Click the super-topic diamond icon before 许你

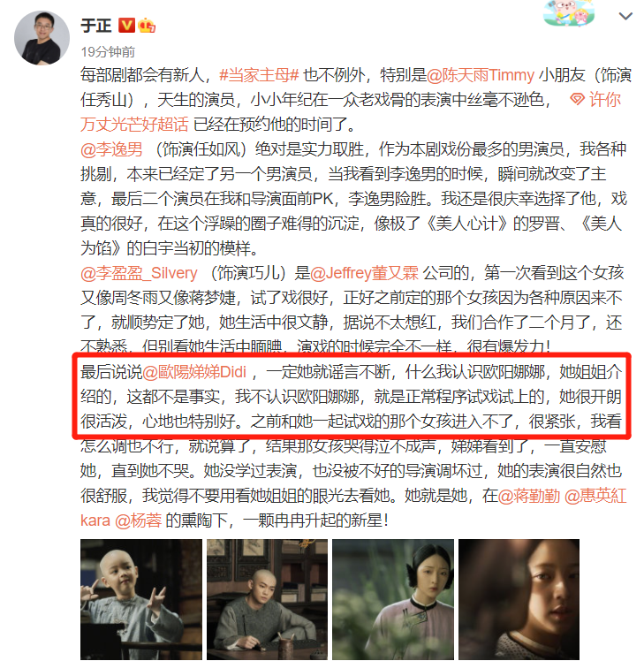click(x=577, y=100)
